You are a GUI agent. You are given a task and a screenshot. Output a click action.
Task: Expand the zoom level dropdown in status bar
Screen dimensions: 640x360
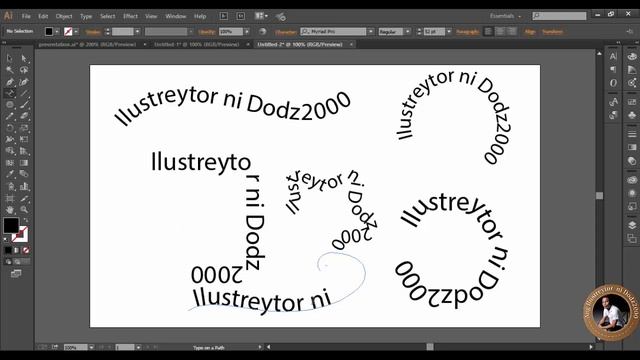pyautogui.click(x=91, y=347)
